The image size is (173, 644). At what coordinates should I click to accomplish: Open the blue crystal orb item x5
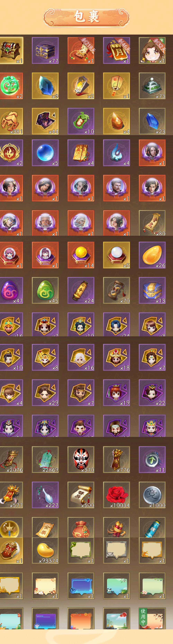pos(45,153)
